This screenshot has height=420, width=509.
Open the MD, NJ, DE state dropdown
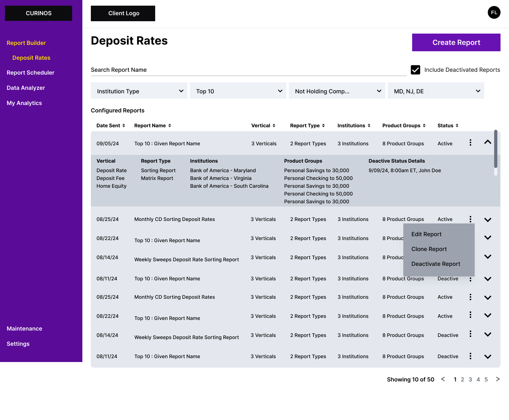coord(436,91)
